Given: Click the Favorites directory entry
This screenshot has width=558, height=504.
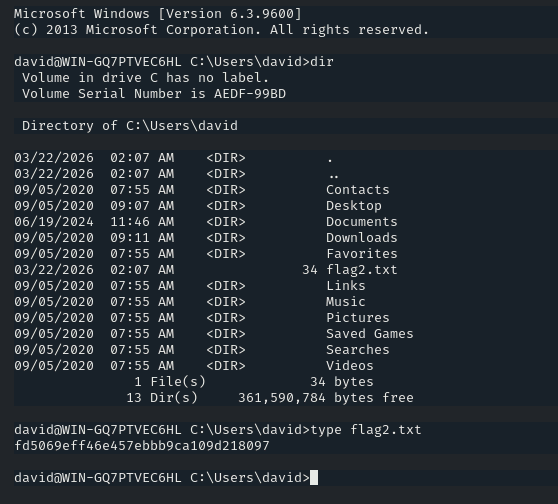Looking at the screenshot, I should pyautogui.click(x=362, y=254).
